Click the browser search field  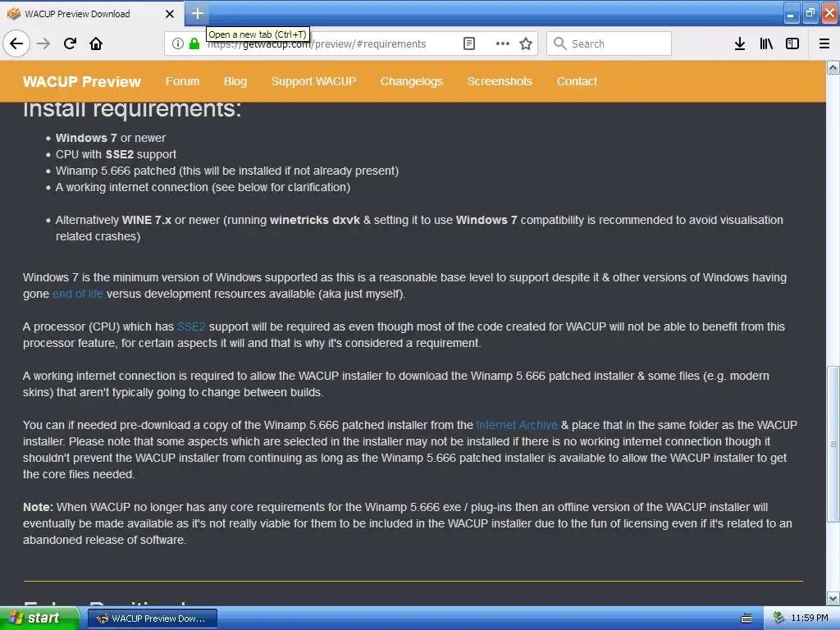609,43
